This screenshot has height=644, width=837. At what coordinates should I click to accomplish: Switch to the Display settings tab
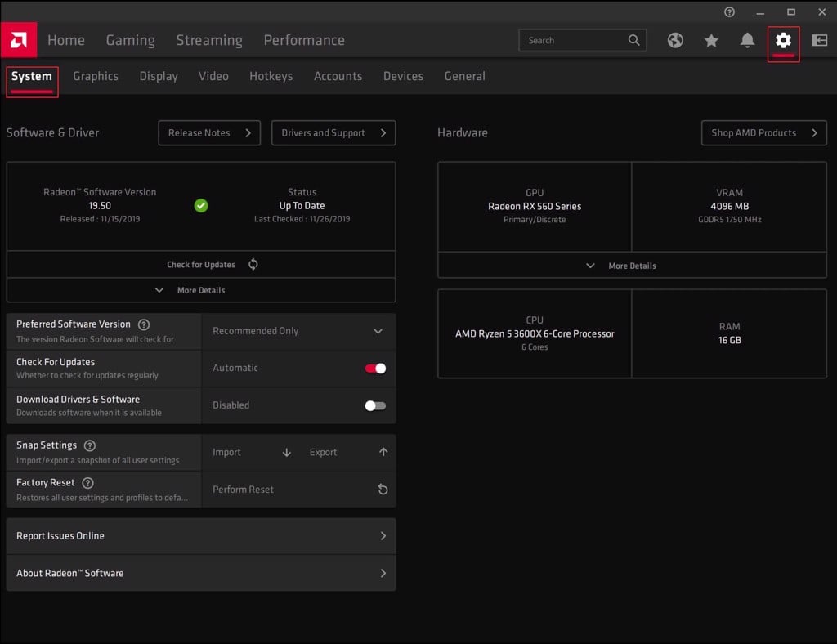point(159,76)
